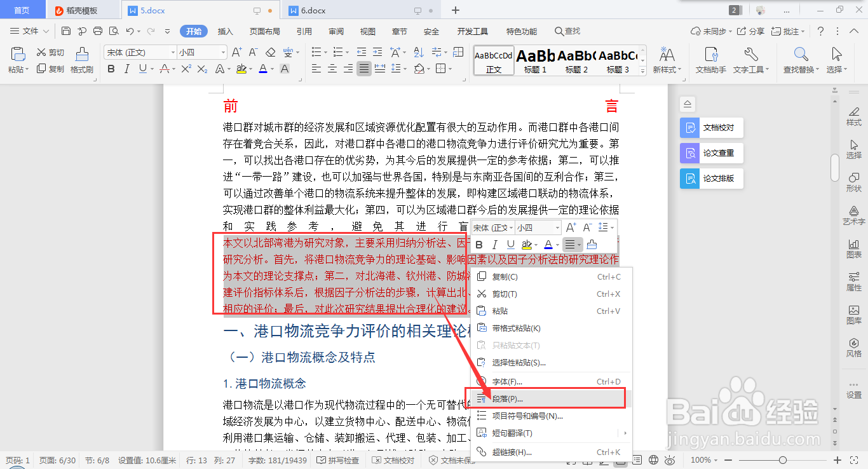The width and height of the screenshot is (868, 469).
Task: Toggle bold in the mini toolbar
Action: point(478,244)
